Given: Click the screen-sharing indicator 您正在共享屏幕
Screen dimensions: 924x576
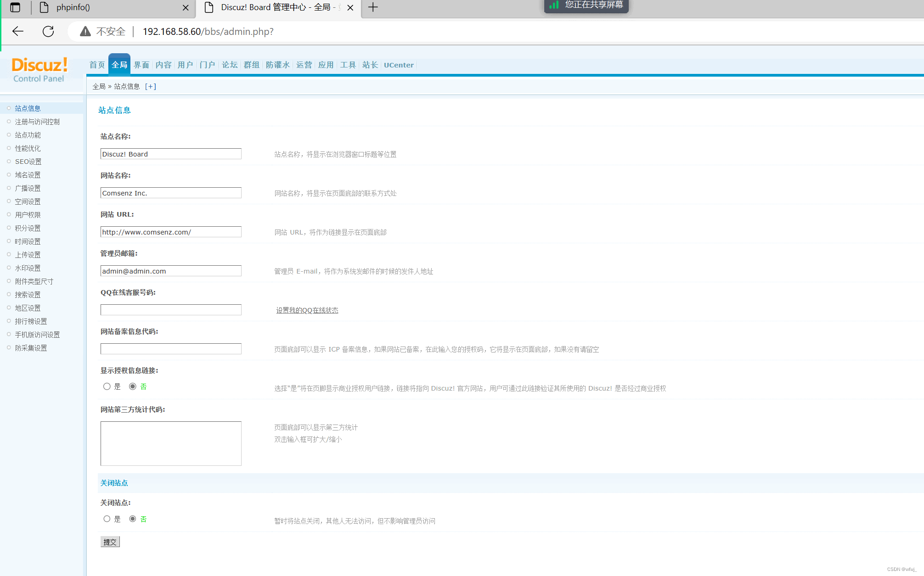Looking at the screenshot, I should pos(586,6).
